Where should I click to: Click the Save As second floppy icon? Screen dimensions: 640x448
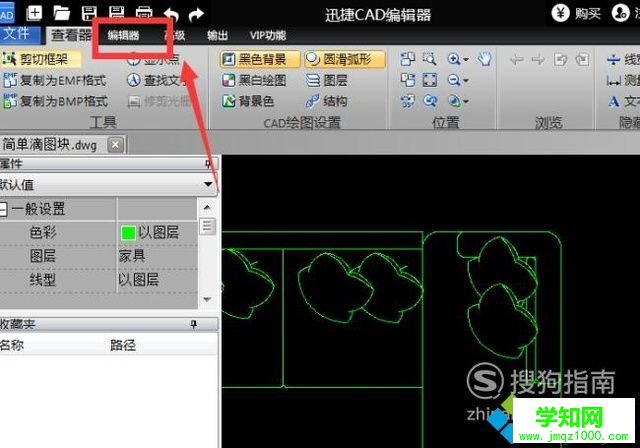pyautogui.click(x=117, y=12)
